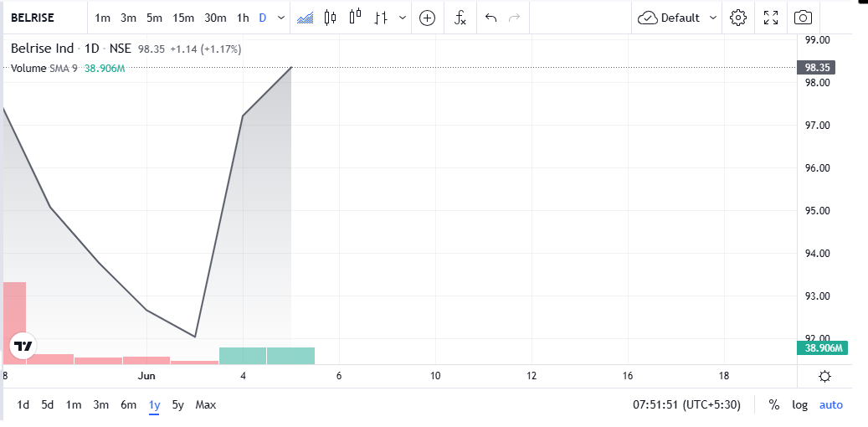Choose the area chart style icon
Screen dimensions: 868x427
[305, 18]
